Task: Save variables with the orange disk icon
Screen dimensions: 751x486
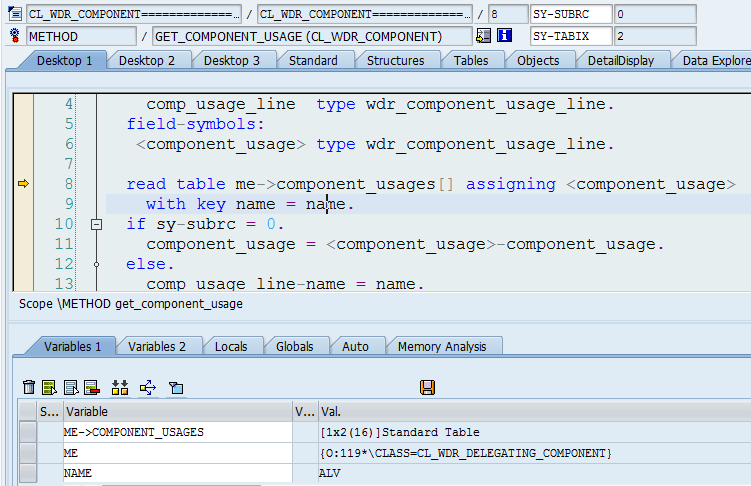Action: coord(427,387)
